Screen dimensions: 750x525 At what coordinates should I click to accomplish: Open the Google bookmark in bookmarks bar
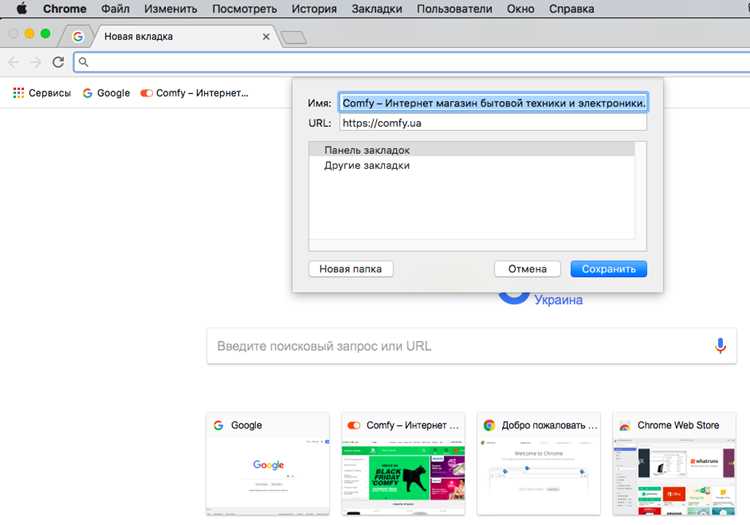106,93
